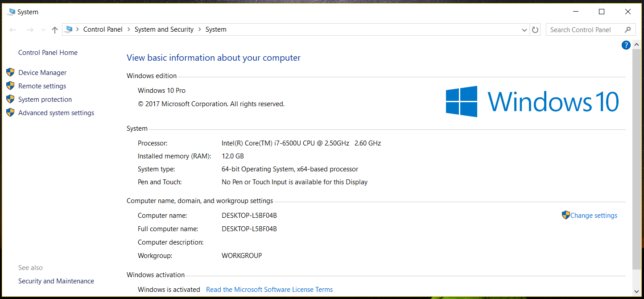Expand chevron after Control Panel breadcrumb
Screen dimensions: 644x299
(128, 29)
